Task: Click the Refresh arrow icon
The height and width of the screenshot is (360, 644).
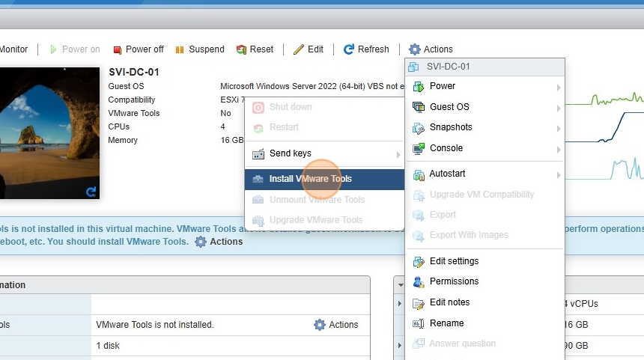Action: tap(349, 49)
